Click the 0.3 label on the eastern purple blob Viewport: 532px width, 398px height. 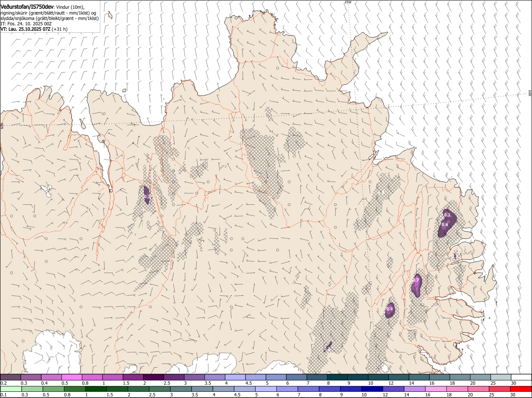tap(447, 215)
